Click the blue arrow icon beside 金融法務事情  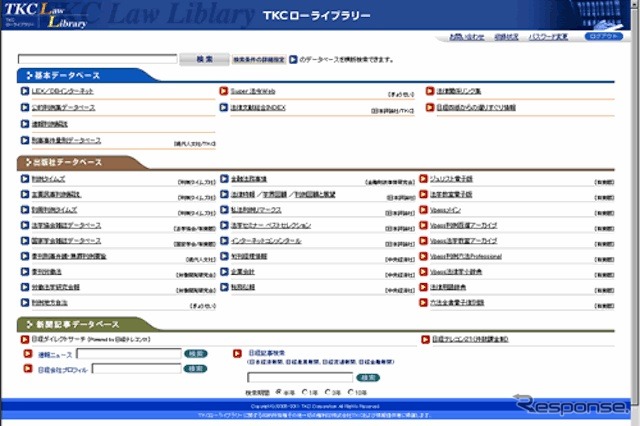[x=224, y=179]
